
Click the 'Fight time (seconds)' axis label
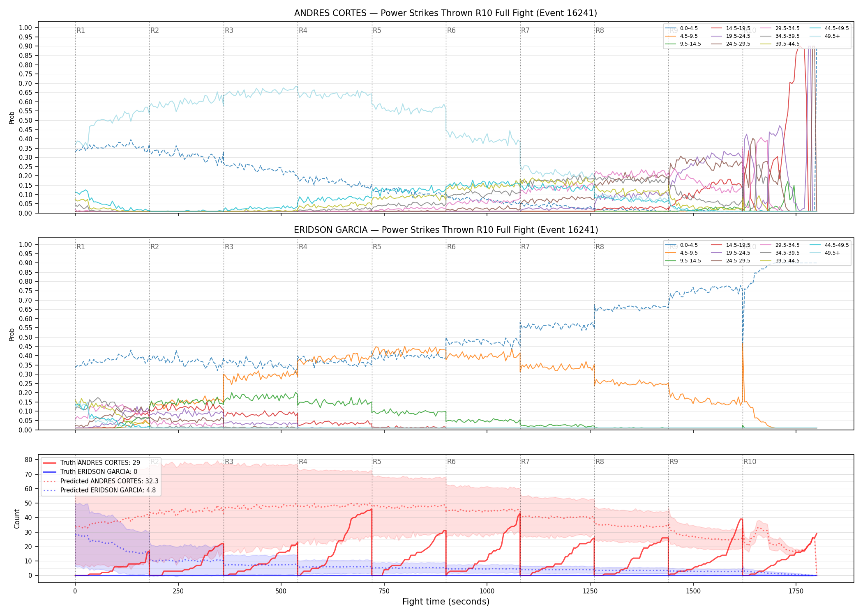tap(446, 602)
